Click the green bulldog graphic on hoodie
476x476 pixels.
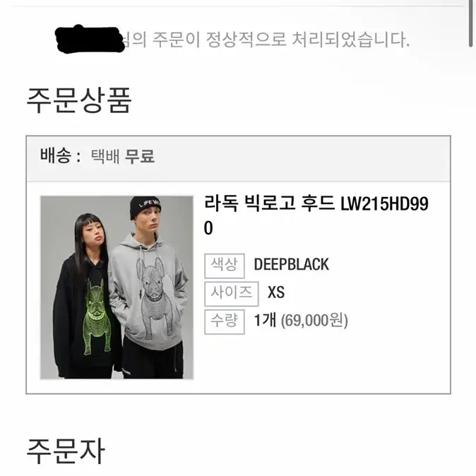point(96,317)
